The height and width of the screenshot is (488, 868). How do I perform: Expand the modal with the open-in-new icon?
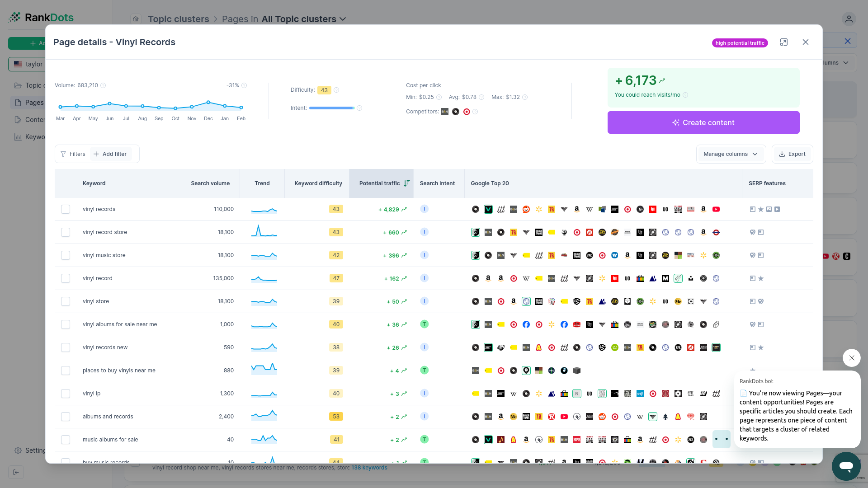pyautogui.click(x=784, y=42)
